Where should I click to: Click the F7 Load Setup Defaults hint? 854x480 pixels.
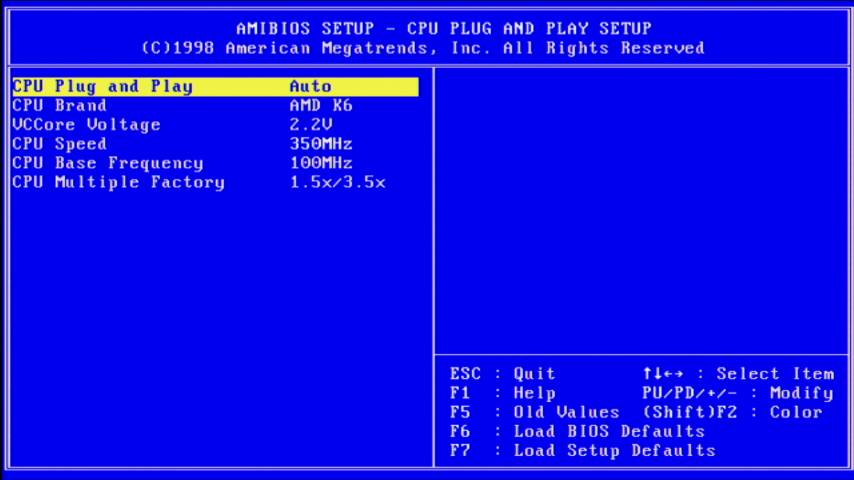pos(582,450)
